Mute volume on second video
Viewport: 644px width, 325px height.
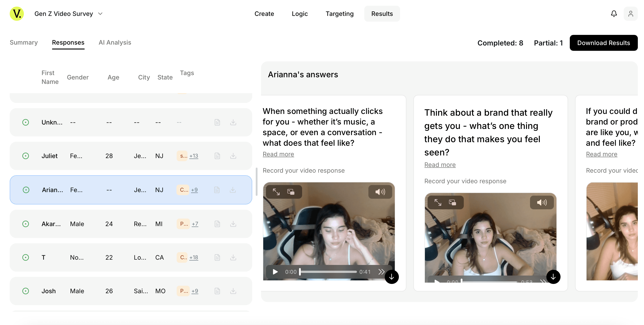(x=542, y=202)
